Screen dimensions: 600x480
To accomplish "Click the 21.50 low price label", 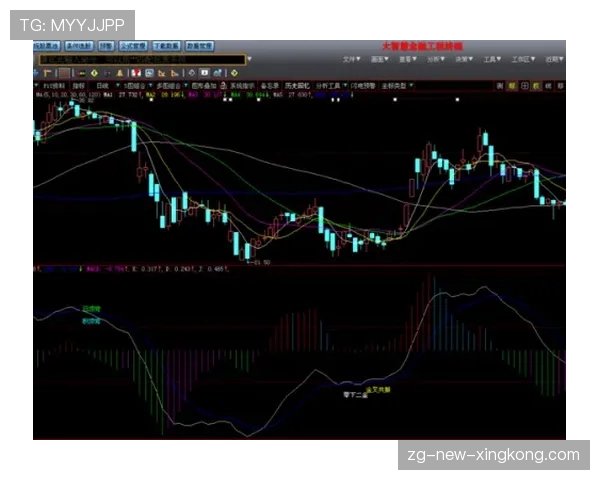I will (261, 263).
